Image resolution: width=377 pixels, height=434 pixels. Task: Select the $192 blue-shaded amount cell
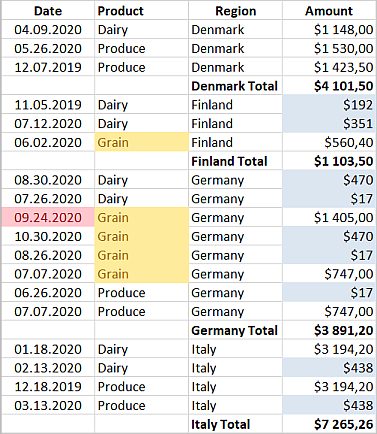pos(329,105)
